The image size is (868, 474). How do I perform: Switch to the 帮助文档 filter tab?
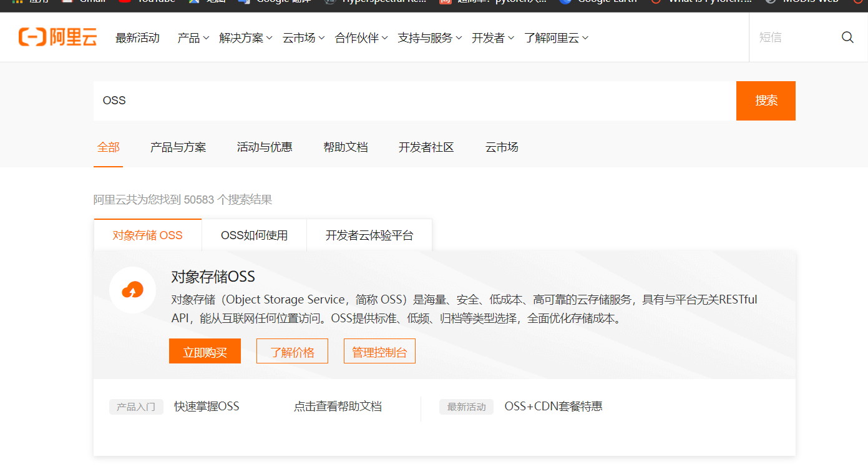tap(346, 147)
